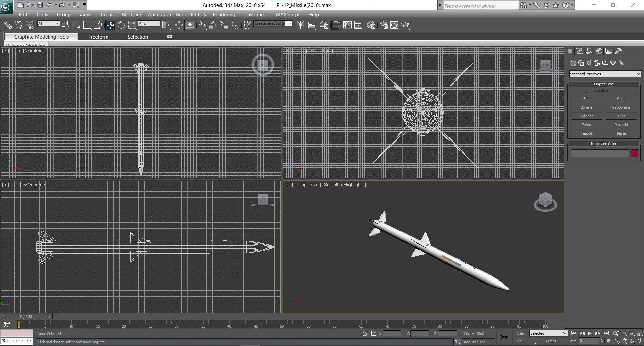Open the Selected key filter dropdown
The height and width of the screenshot is (346, 644).
548,333
